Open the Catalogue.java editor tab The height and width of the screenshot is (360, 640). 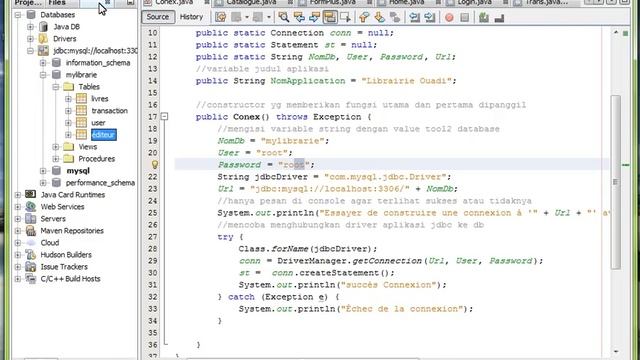tap(251, 2)
